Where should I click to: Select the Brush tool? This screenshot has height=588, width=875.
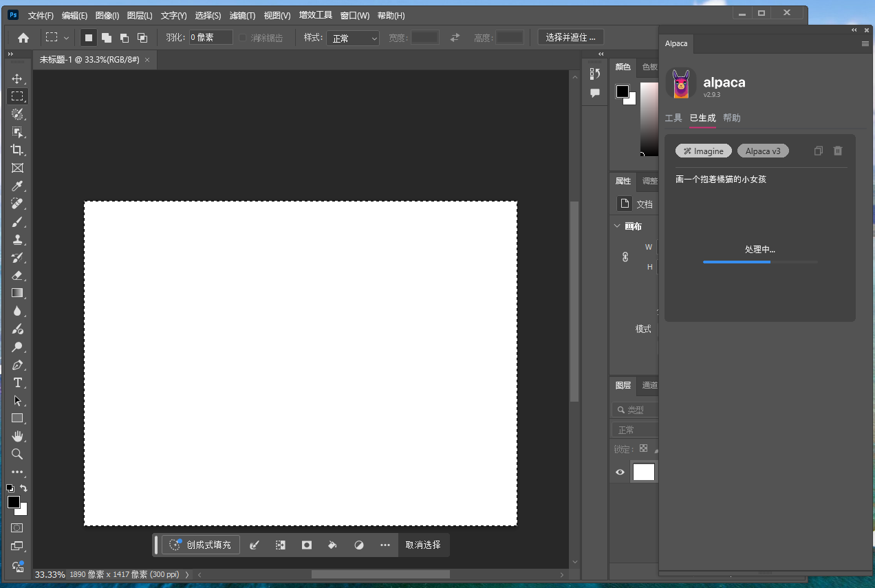[x=17, y=221]
